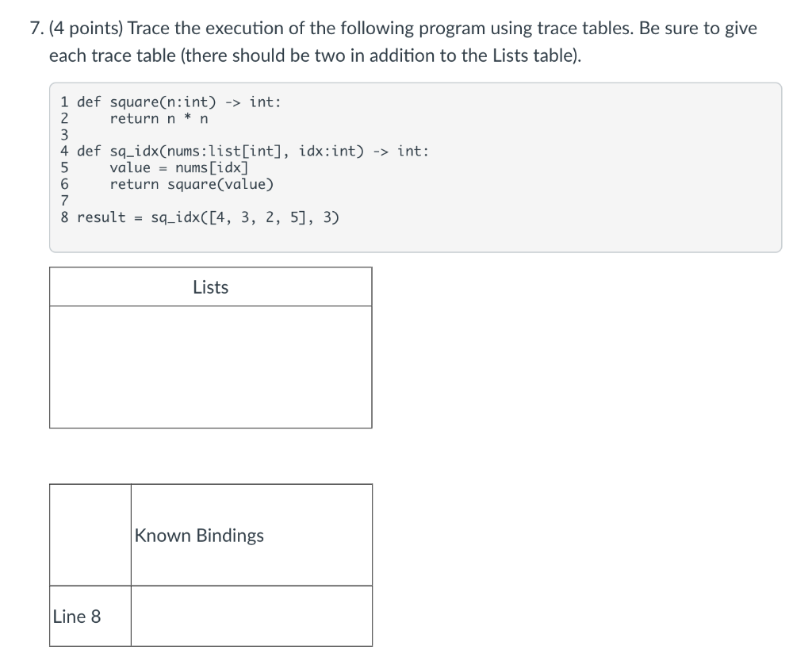
Task: Click the def sq_idx function definition line
Action: pos(244,152)
